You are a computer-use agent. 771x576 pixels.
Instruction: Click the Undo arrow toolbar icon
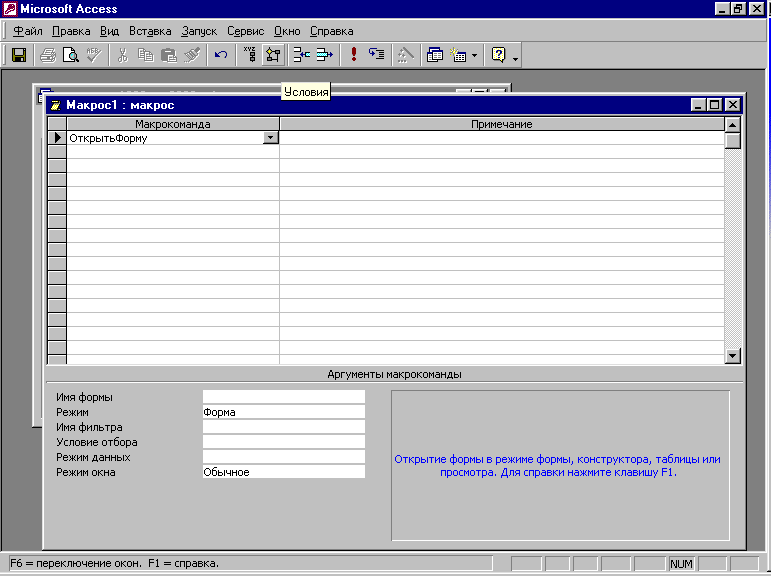click(x=221, y=55)
